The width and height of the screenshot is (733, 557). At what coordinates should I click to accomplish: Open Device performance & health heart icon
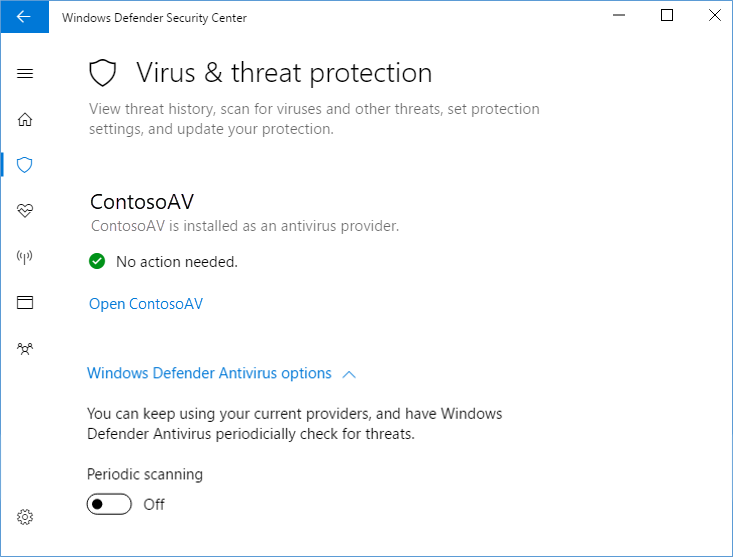[x=25, y=210]
